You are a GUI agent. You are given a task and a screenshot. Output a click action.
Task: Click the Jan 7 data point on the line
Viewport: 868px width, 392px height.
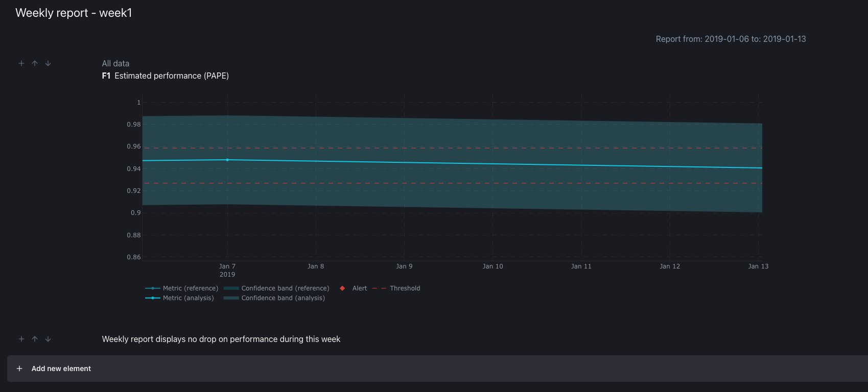click(x=227, y=160)
